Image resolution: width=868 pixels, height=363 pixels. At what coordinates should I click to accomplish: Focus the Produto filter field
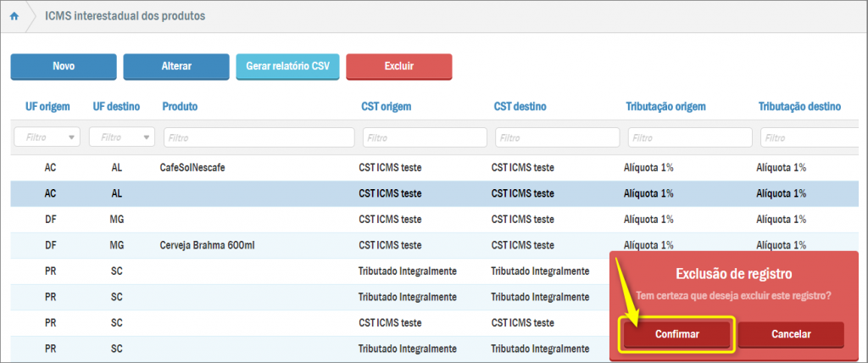pos(259,137)
